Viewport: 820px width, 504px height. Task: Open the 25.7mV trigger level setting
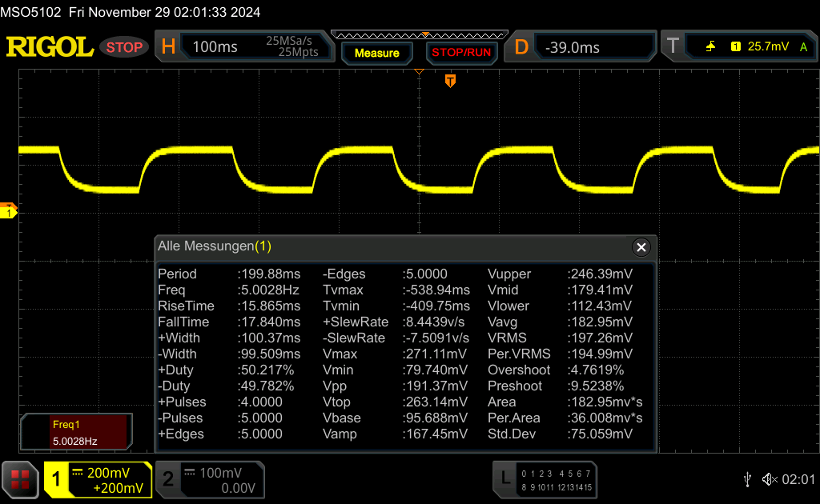(768, 47)
